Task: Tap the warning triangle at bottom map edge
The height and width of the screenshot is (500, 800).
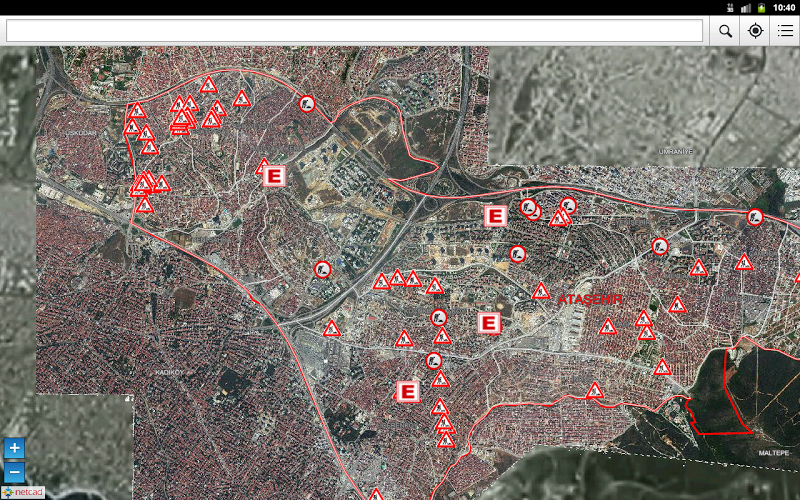Action: coord(376,495)
